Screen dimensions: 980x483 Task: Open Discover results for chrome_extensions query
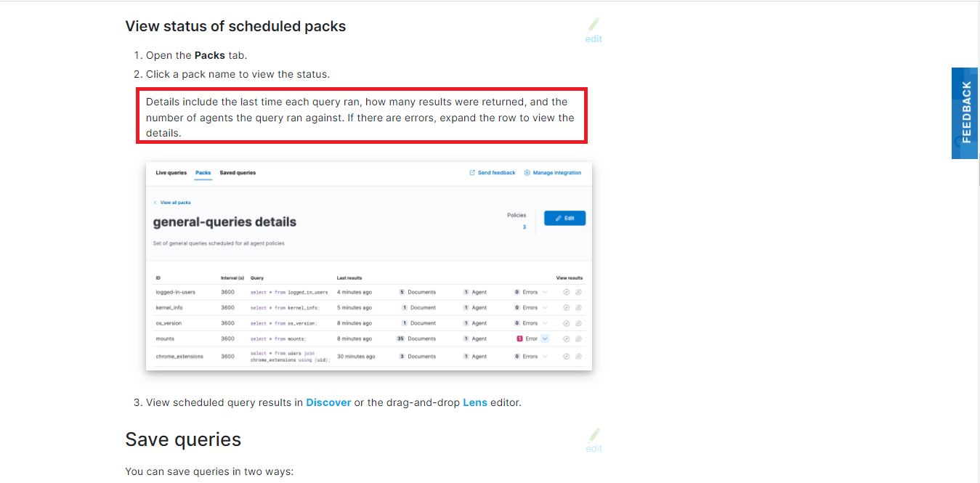pos(566,356)
